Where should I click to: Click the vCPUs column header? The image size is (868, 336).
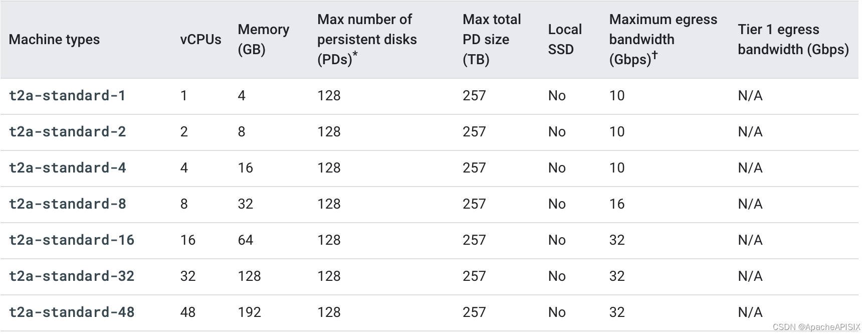tap(200, 39)
